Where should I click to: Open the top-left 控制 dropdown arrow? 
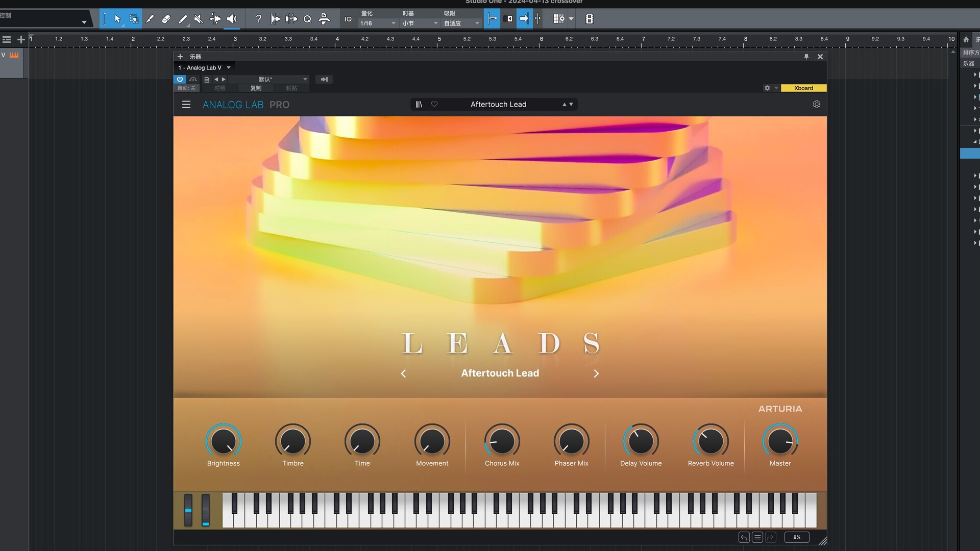point(84,22)
